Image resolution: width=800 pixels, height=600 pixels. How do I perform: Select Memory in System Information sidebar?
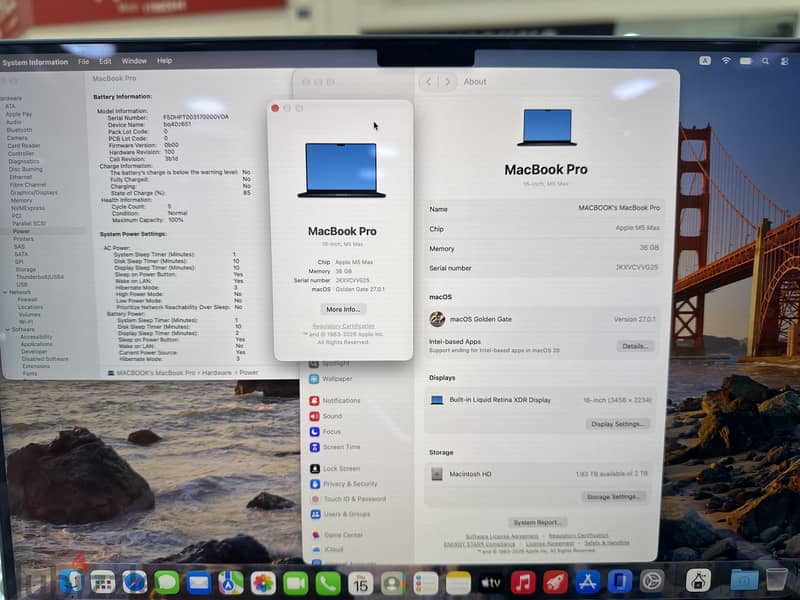point(21,201)
